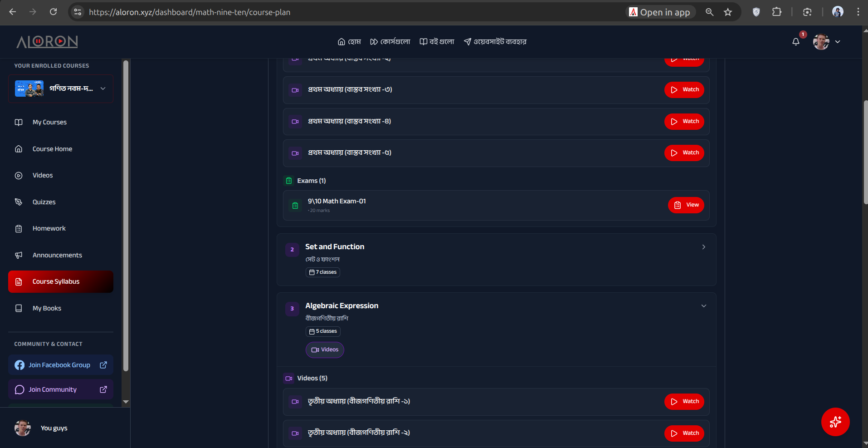Open the enrolled course selector dropdown
This screenshot has width=868, height=448.
tap(61, 89)
